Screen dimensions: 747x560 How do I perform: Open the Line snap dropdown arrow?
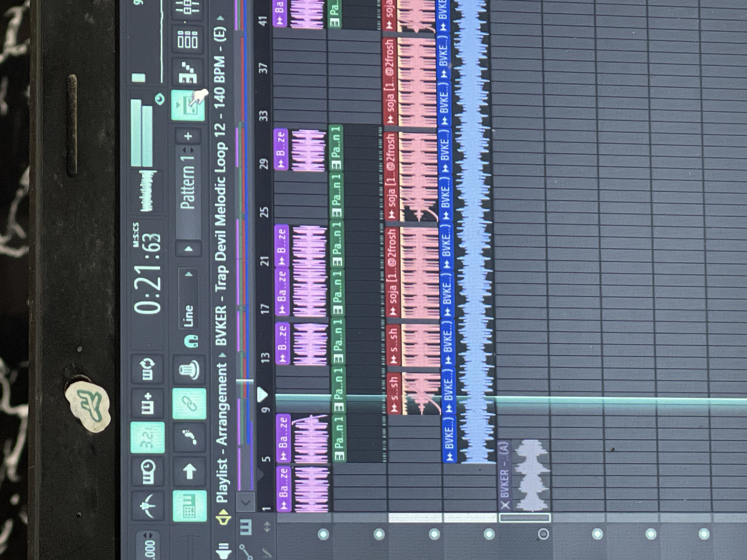[189, 274]
